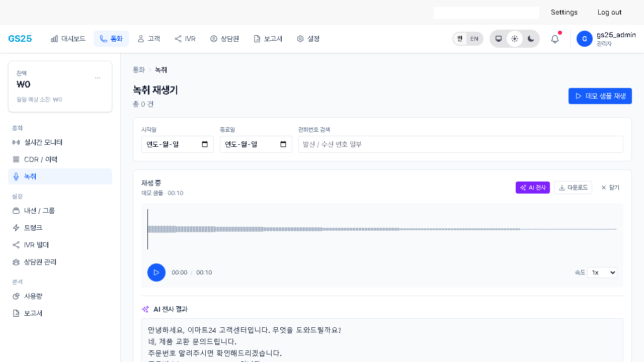The image size is (644, 362).
Task: Click the 사용량 pie chart icon
Action: (16, 296)
